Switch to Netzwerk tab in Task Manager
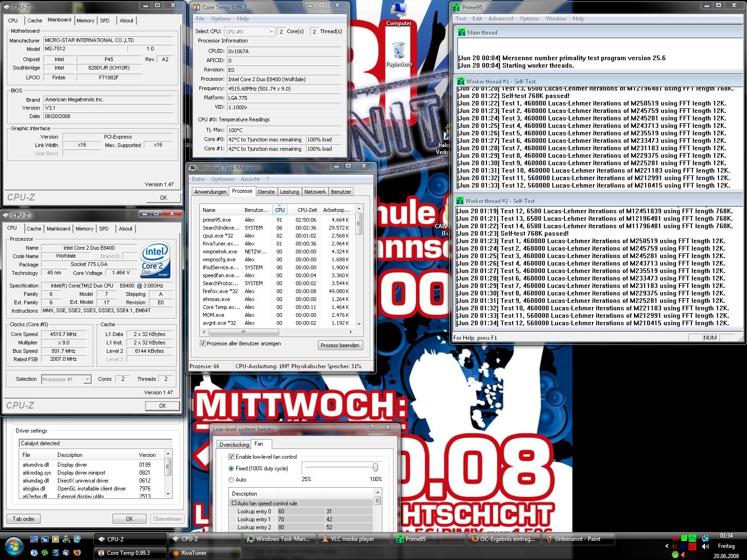 click(315, 192)
